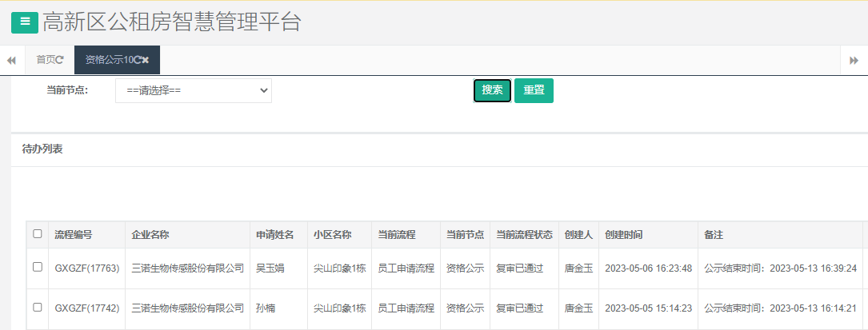Click creator 唐金玉 in the 吴玉娟 row

coord(578,268)
